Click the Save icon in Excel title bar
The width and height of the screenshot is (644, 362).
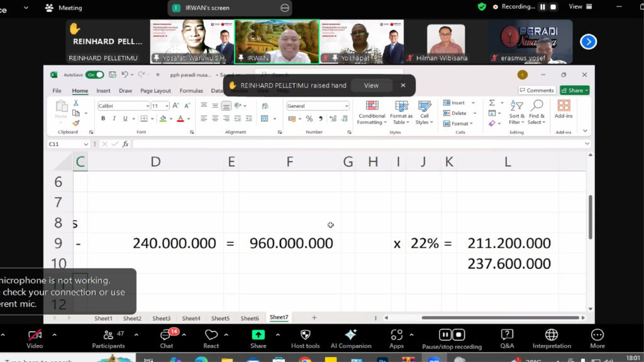(x=113, y=75)
